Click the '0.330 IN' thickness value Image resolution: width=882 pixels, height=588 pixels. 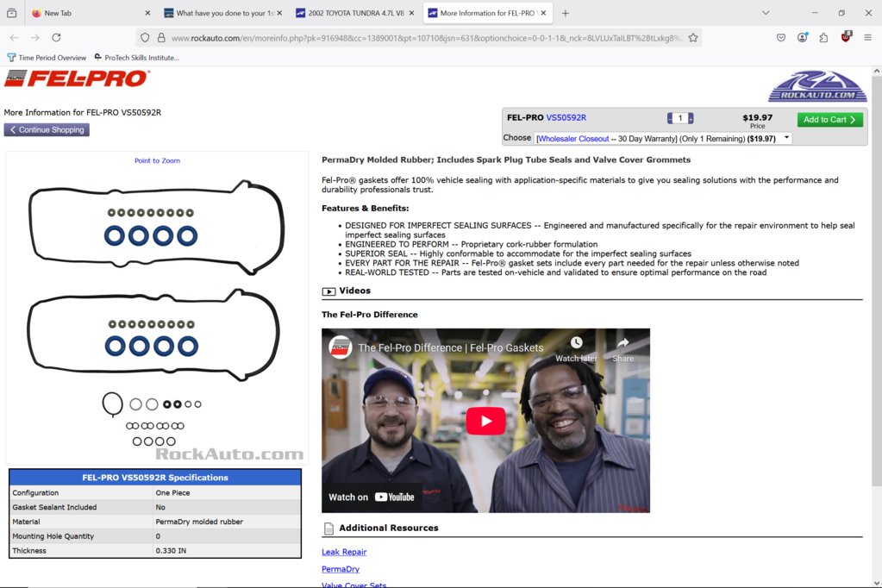pos(171,551)
